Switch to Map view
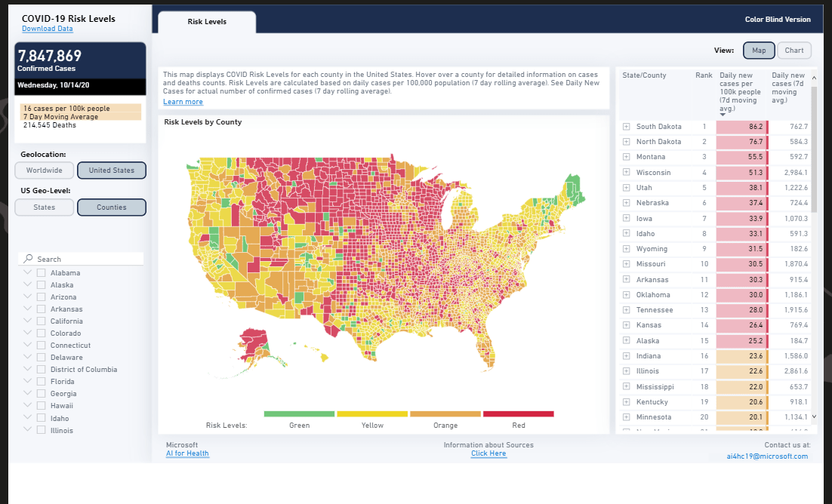The width and height of the screenshot is (832, 504). [x=759, y=51]
